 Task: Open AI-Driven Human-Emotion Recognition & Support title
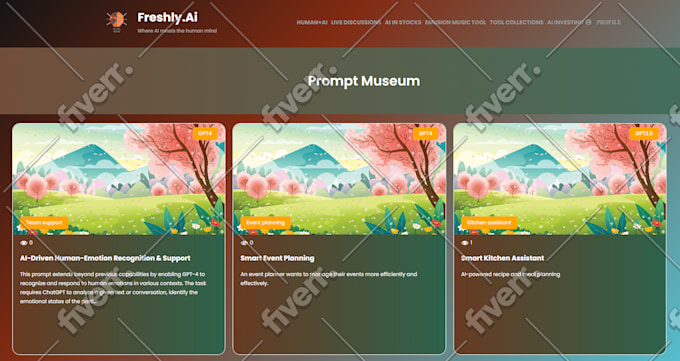click(x=105, y=258)
